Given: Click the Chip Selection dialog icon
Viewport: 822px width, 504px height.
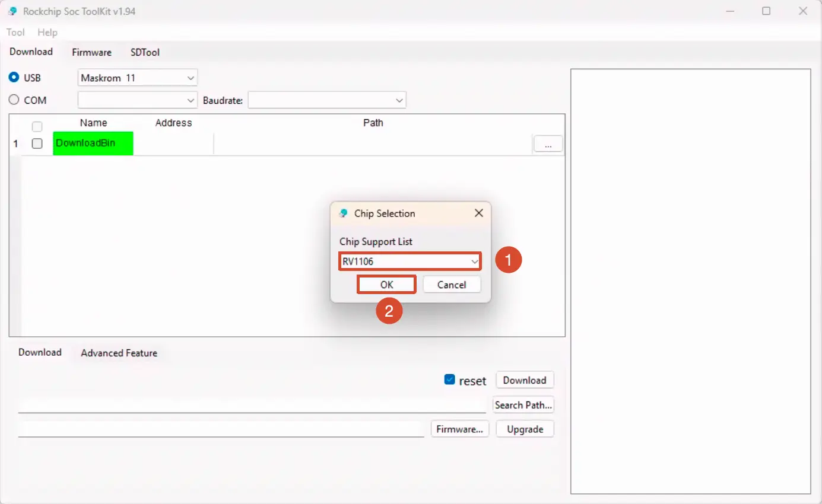Looking at the screenshot, I should click(x=343, y=213).
